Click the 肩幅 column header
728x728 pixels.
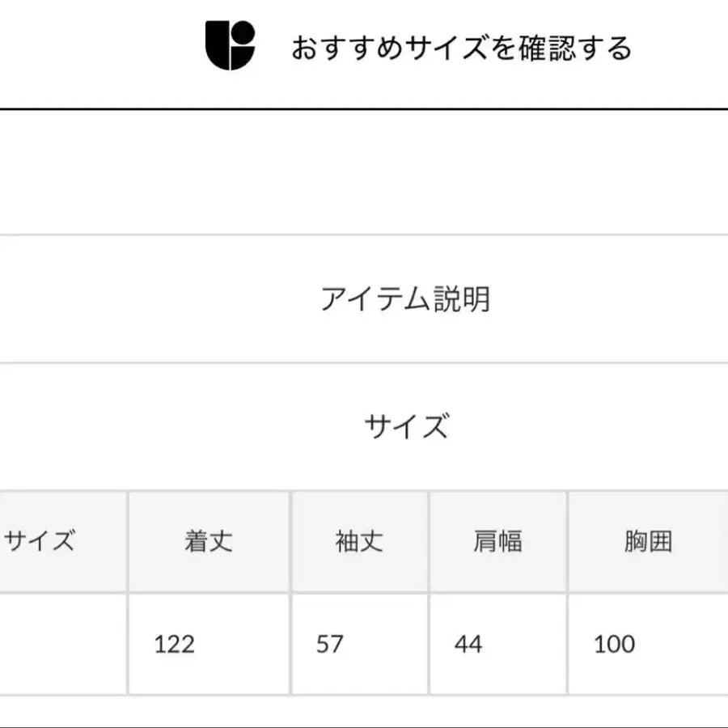[497, 541]
